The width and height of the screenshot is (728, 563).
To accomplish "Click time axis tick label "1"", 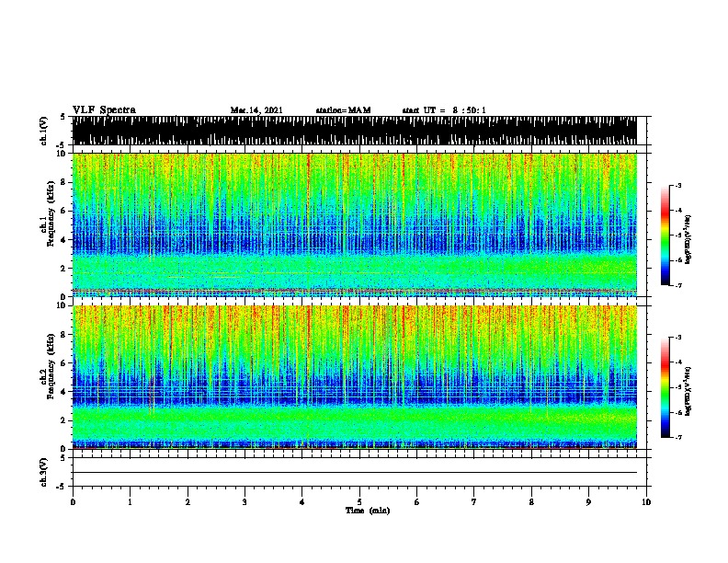I will point(130,502).
